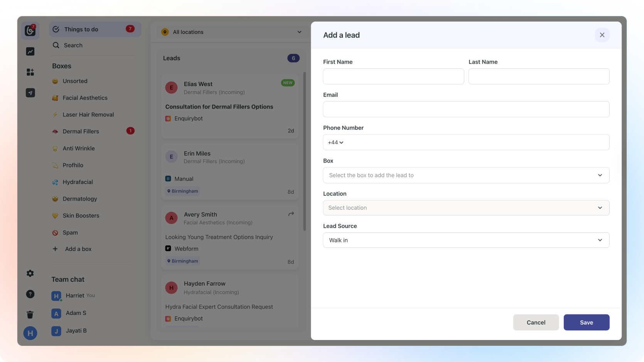Open the send paper plane icon in sidebar
Screen dimensions: 644x362
(30, 93)
